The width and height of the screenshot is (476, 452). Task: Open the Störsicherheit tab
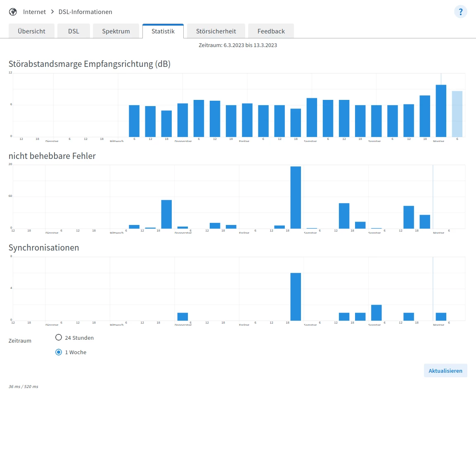(216, 31)
